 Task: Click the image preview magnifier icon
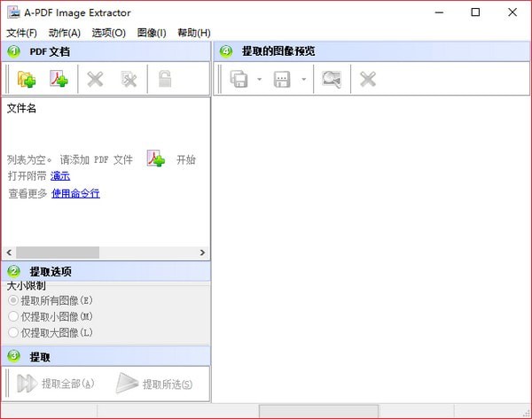tap(332, 80)
